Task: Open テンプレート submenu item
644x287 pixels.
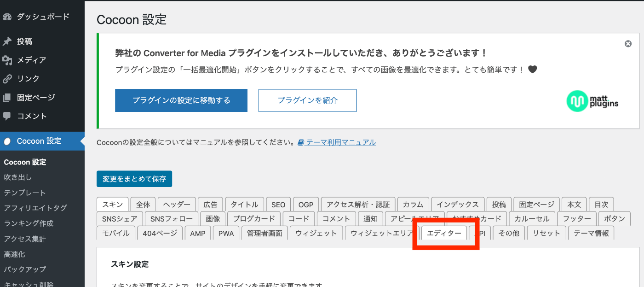Action: click(25, 193)
